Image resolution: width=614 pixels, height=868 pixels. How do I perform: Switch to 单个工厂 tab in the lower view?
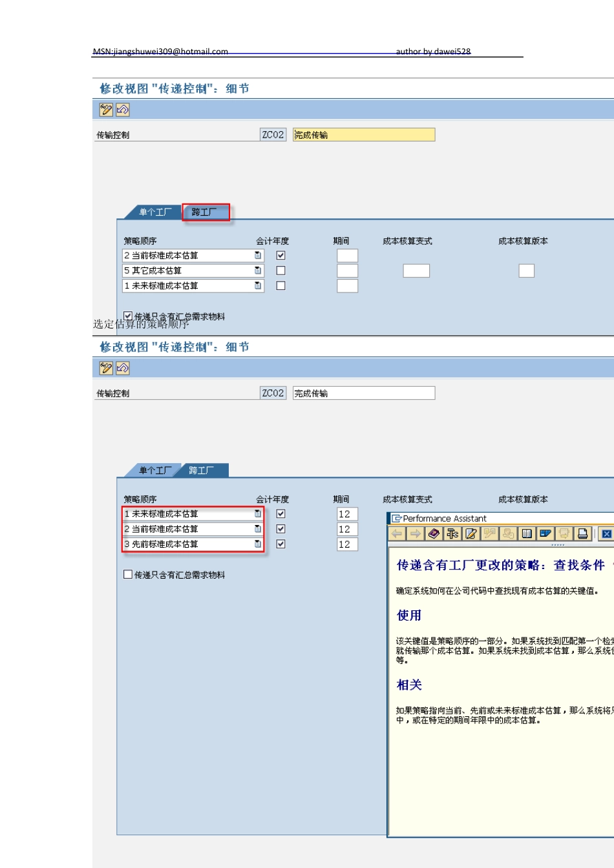pyautogui.click(x=155, y=470)
